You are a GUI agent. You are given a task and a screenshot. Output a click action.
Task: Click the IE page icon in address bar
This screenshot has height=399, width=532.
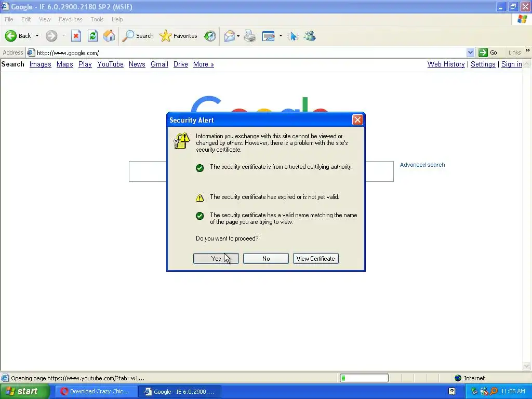tap(31, 52)
